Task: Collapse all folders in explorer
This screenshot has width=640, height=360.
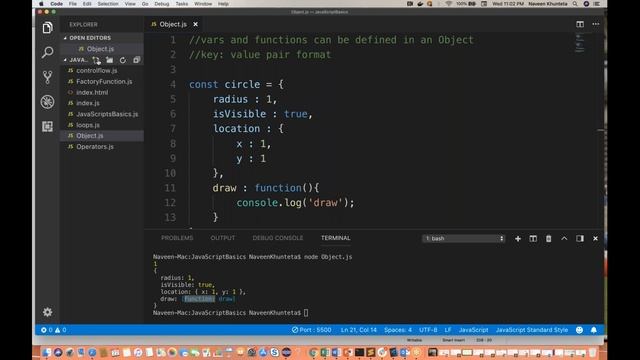Action: (136, 60)
